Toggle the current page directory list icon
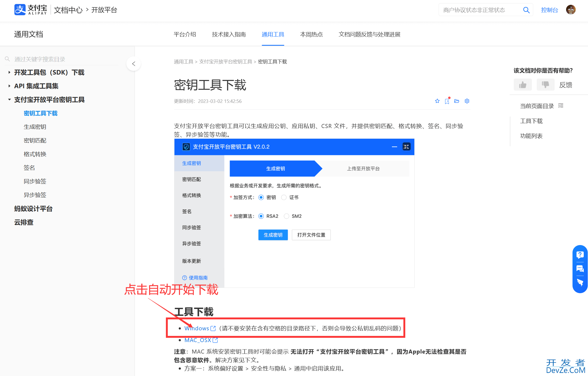 tap(561, 106)
